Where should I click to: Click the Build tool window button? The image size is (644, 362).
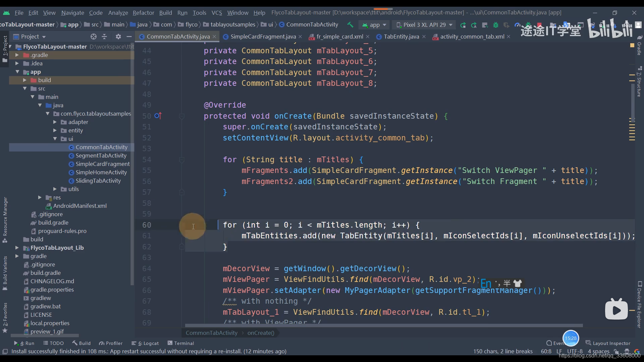82,343
